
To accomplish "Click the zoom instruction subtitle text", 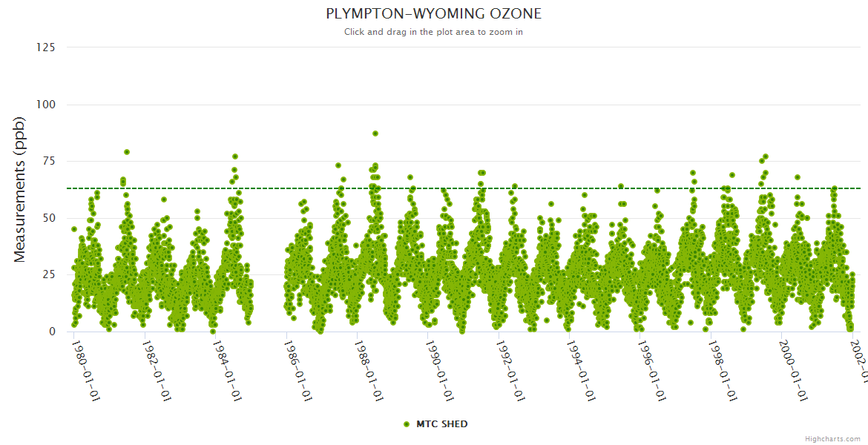I will (x=434, y=32).
